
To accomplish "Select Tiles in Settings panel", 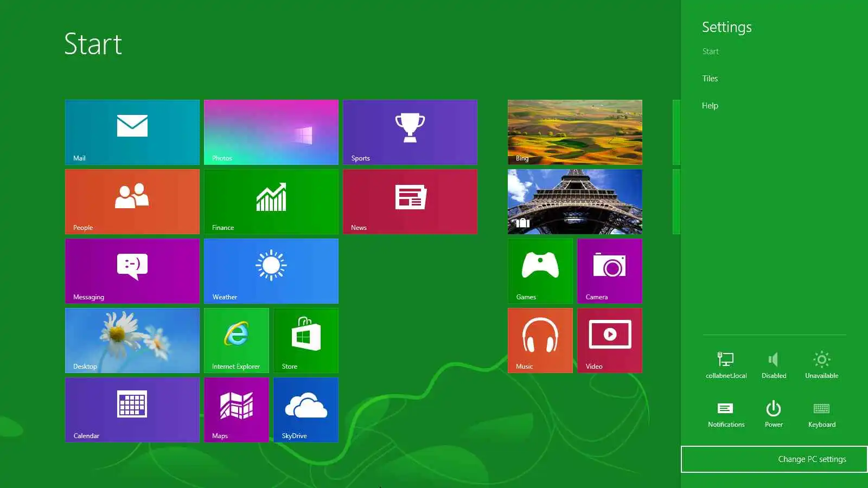I will coord(710,79).
